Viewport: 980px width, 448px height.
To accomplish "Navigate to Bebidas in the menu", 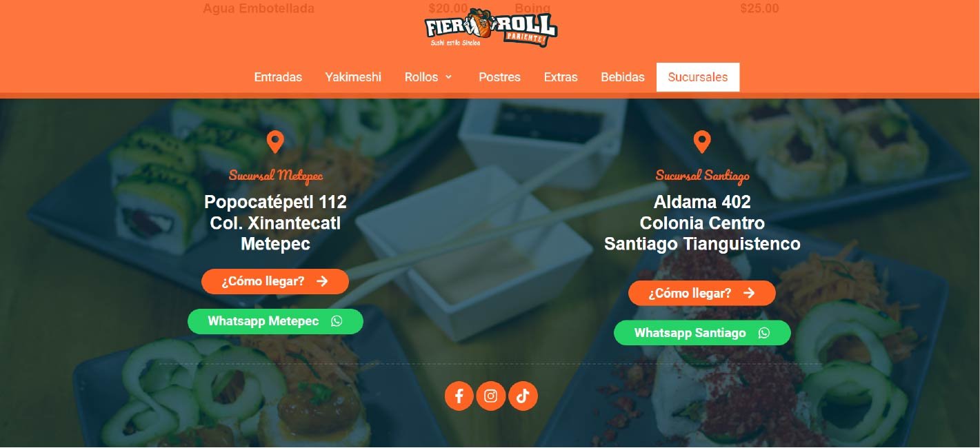I will tap(623, 77).
